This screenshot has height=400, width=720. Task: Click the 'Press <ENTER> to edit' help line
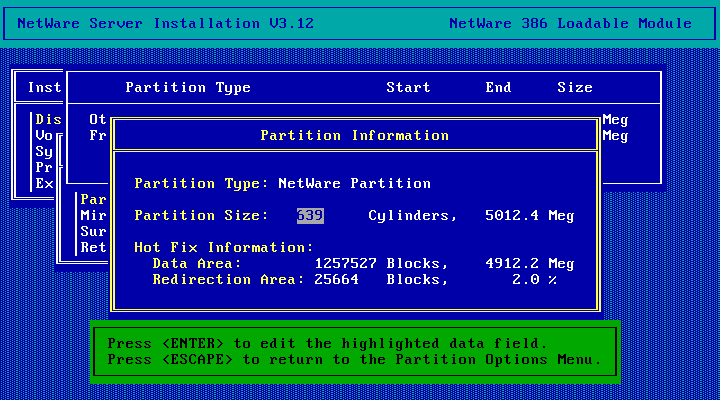[327, 344]
